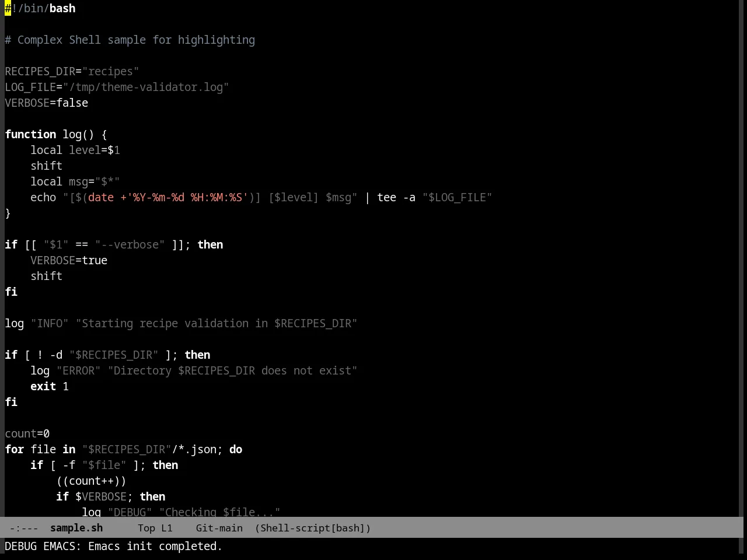Click the closing brace of the log function
Screen dimensions: 747x560
coord(8,213)
